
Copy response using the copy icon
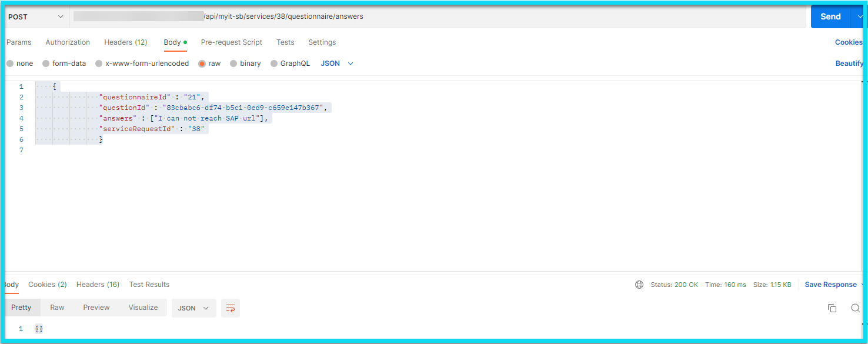[x=832, y=308]
